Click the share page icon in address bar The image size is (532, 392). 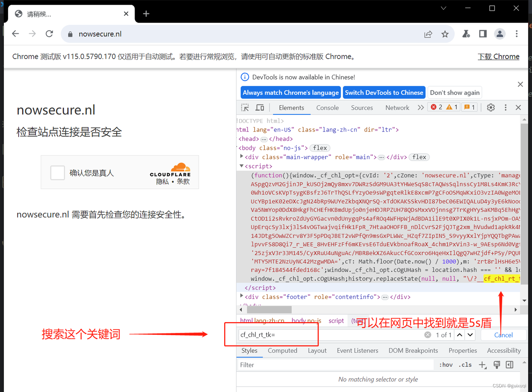click(428, 34)
